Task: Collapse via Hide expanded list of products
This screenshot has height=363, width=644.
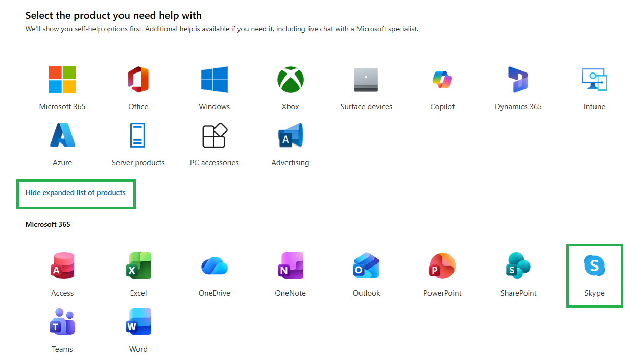Action: pyautogui.click(x=76, y=193)
